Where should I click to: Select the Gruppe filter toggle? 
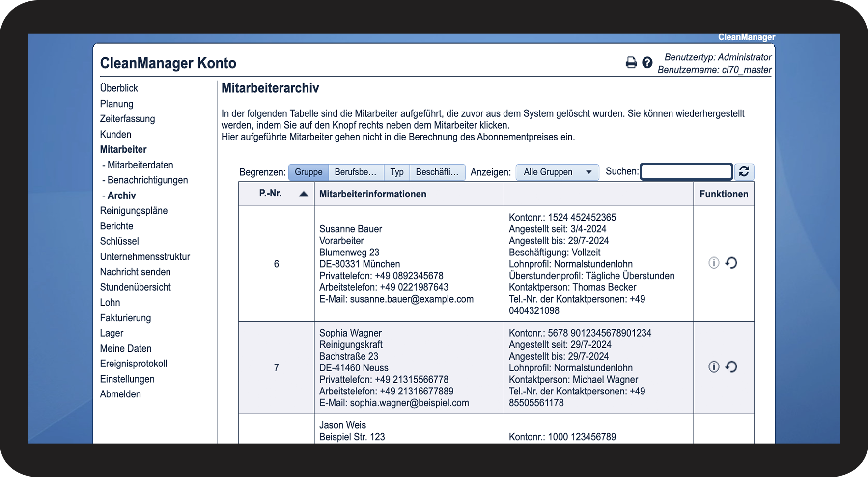pyautogui.click(x=308, y=172)
